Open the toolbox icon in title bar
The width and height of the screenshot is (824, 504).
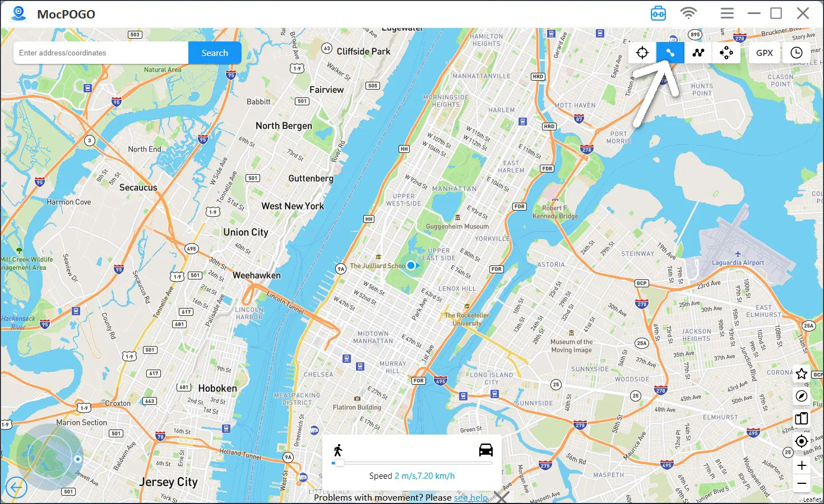(658, 13)
